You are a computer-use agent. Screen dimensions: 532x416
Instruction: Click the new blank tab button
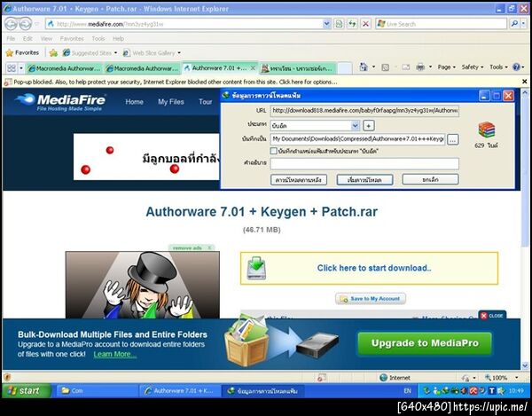click(345, 68)
